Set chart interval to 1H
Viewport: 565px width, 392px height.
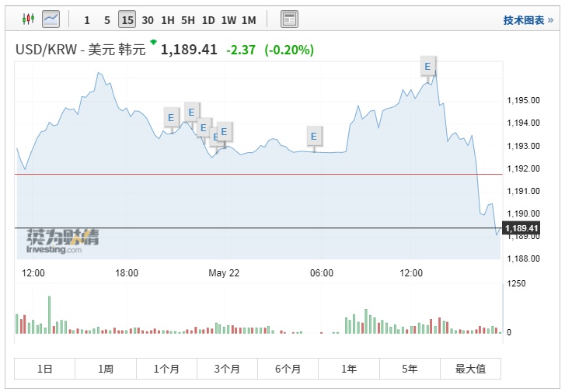[167, 20]
